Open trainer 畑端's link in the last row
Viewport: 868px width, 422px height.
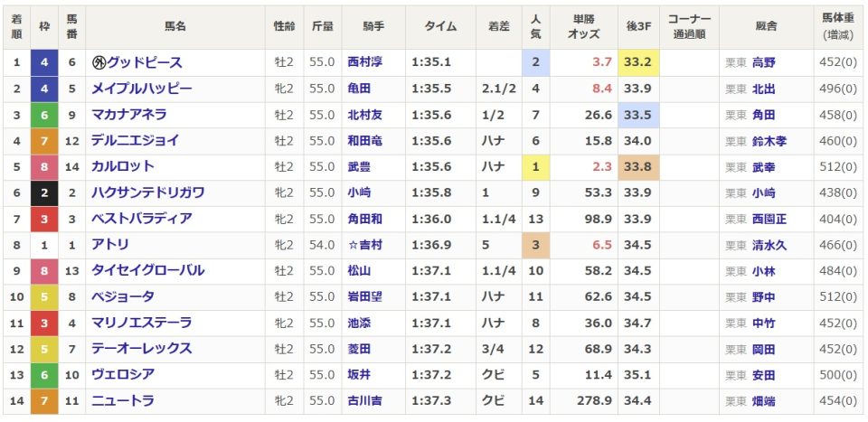tap(764, 401)
